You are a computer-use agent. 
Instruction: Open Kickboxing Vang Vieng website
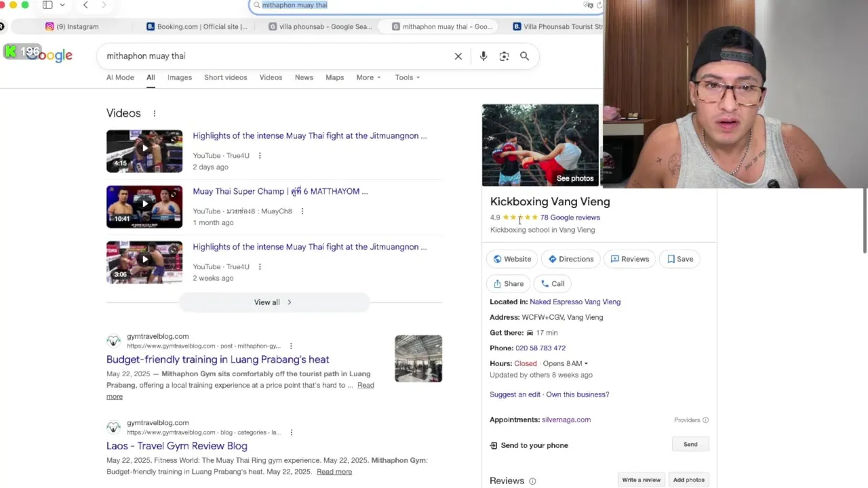(512, 259)
